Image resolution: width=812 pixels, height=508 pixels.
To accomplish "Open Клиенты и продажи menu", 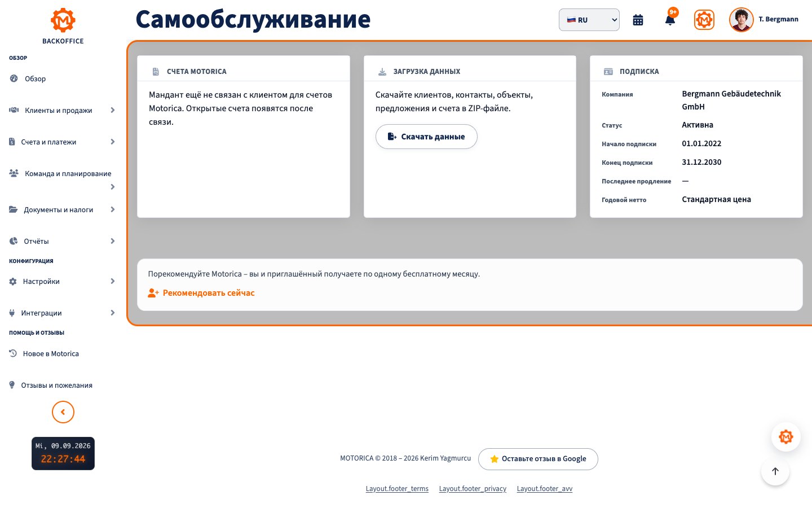I will click(x=58, y=111).
